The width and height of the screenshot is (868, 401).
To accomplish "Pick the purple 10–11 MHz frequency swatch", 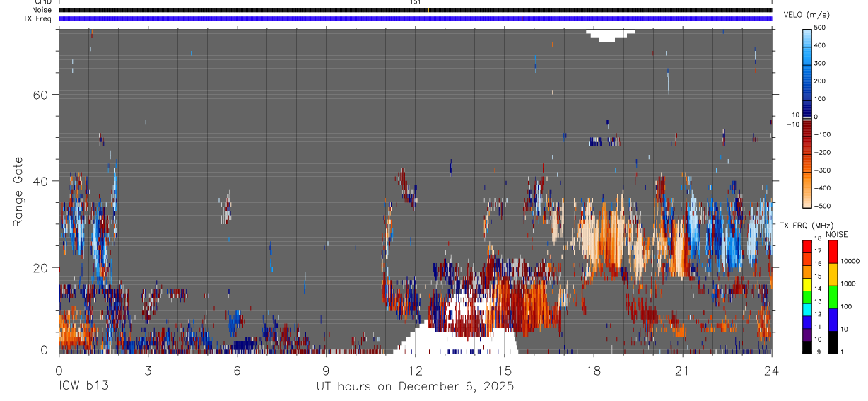I will [807, 335].
